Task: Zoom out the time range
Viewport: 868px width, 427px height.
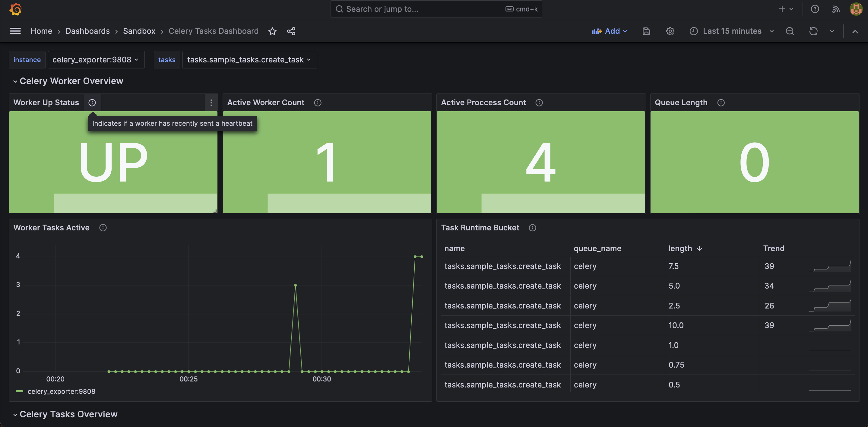Action: tap(790, 31)
